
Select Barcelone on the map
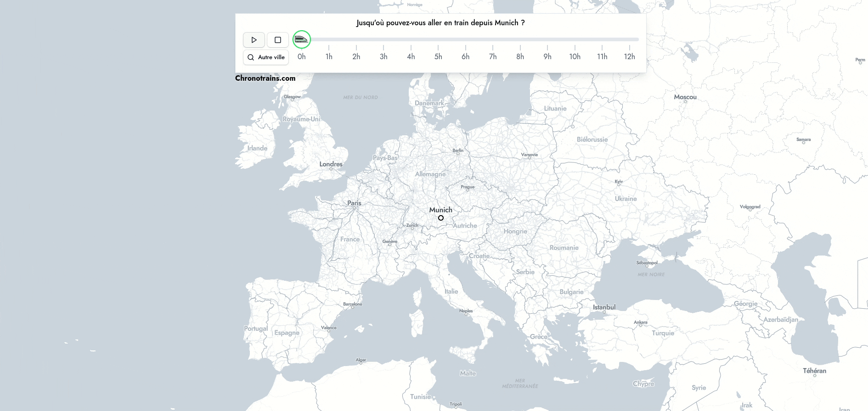[352, 304]
